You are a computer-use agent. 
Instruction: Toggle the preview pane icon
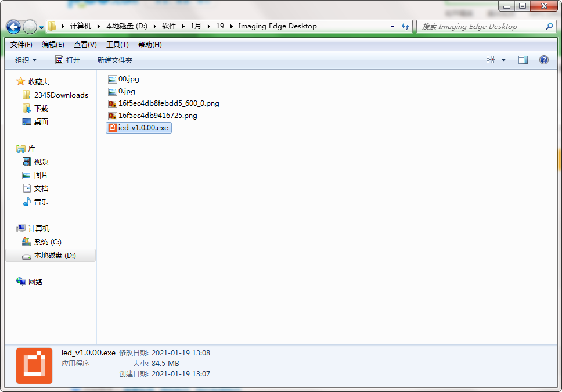click(523, 60)
